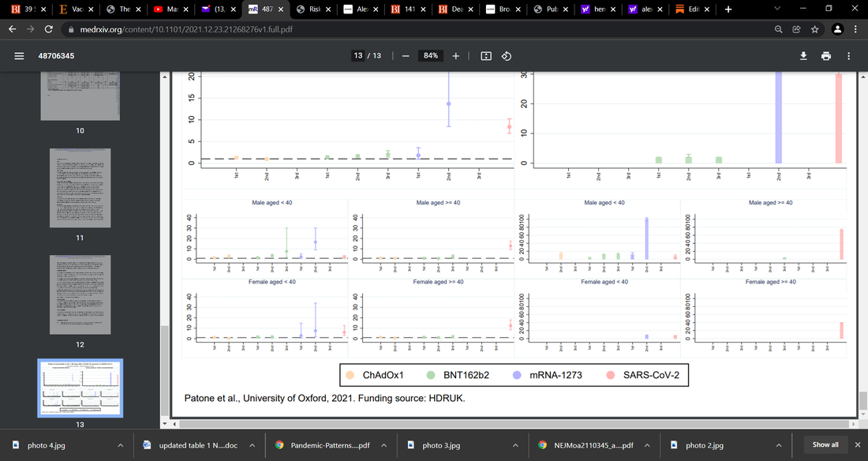Image resolution: width=868 pixels, height=461 pixels.
Task: Click the document horizontal scrollbar
Action: click(x=514, y=424)
